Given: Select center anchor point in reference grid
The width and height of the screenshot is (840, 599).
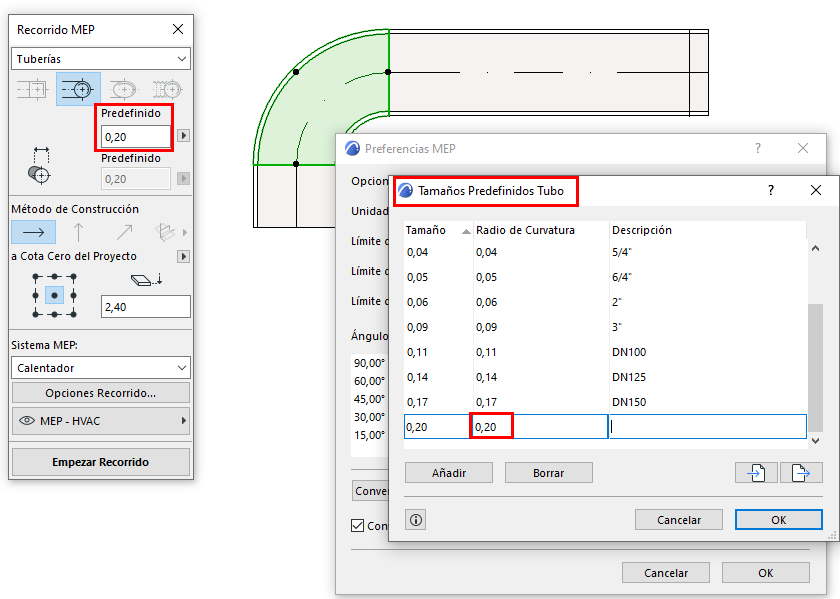Looking at the screenshot, I should coord(54,295).
